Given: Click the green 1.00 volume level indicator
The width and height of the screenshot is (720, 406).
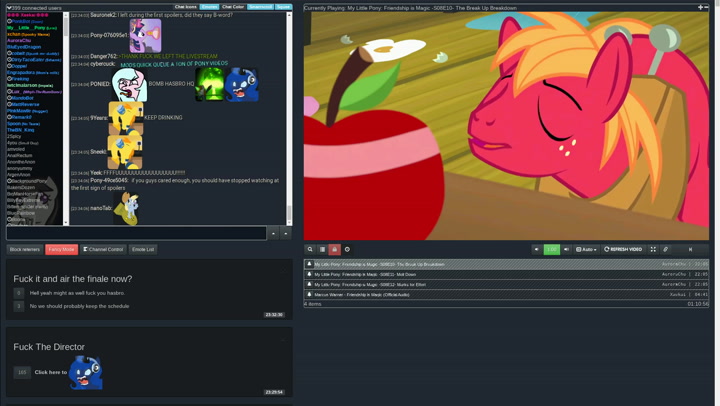Looking at the screenshot, I should point(551,249).
